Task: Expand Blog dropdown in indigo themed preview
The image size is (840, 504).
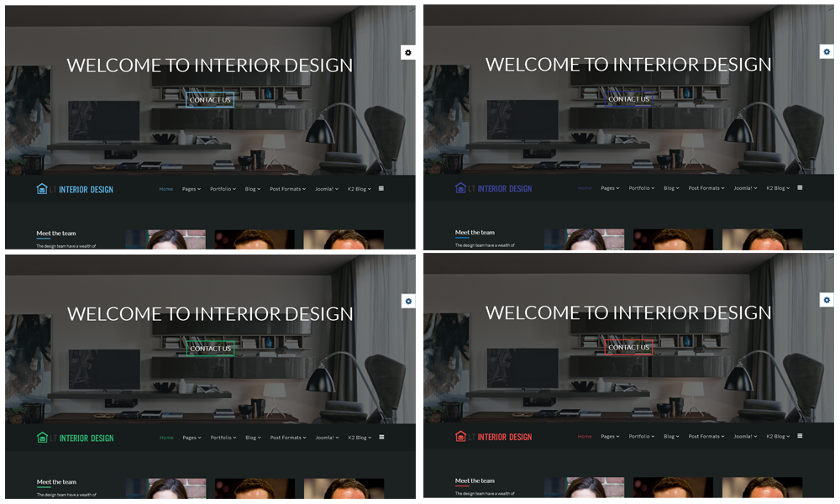Action: 671,187
